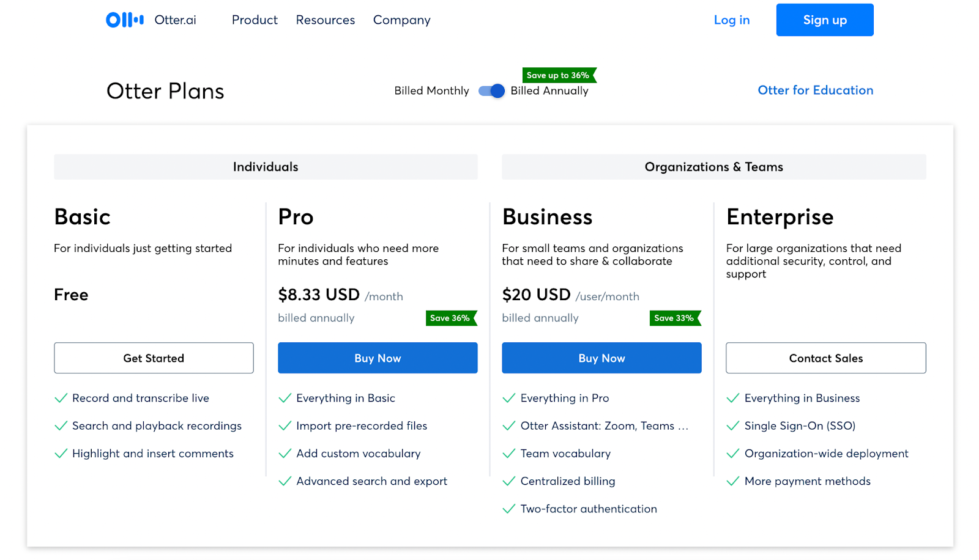Screen dimensions: 979x560
Task: Click Buy Now for the Pro plan
Action: pyautogui.click(x=378, y=358)
